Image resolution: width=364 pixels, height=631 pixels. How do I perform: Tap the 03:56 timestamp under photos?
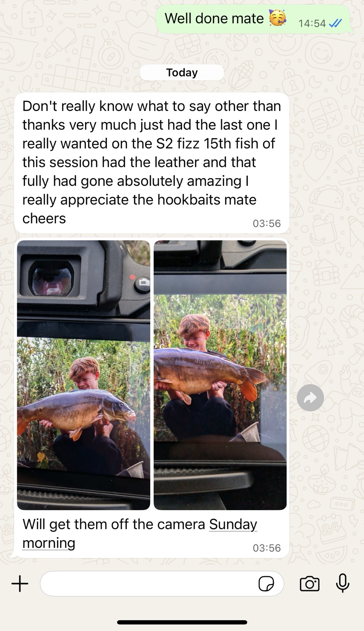[267, 548]
